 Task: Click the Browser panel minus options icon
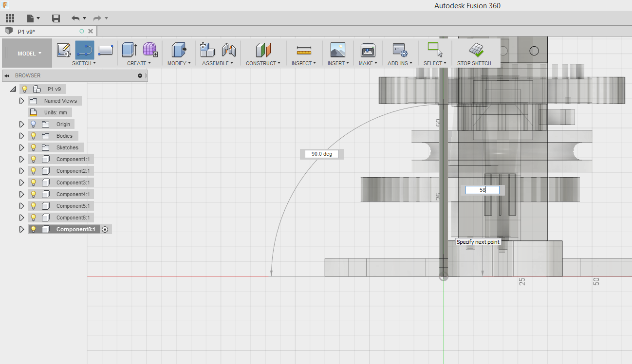pyautogui.click(x=140, y=75)
